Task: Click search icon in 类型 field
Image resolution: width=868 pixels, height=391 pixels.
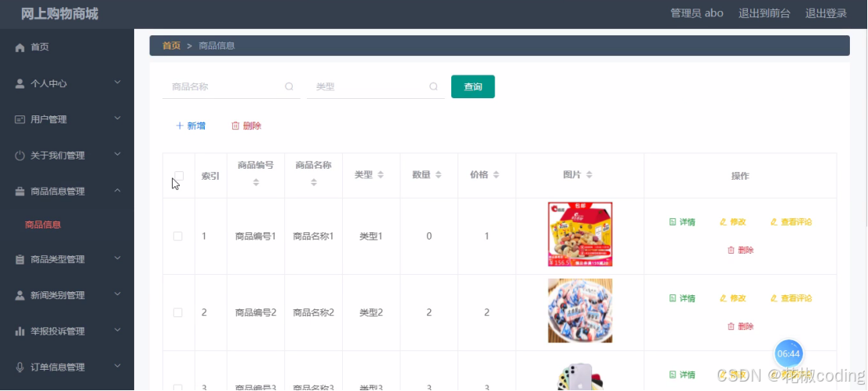Action: coord(433,86)
